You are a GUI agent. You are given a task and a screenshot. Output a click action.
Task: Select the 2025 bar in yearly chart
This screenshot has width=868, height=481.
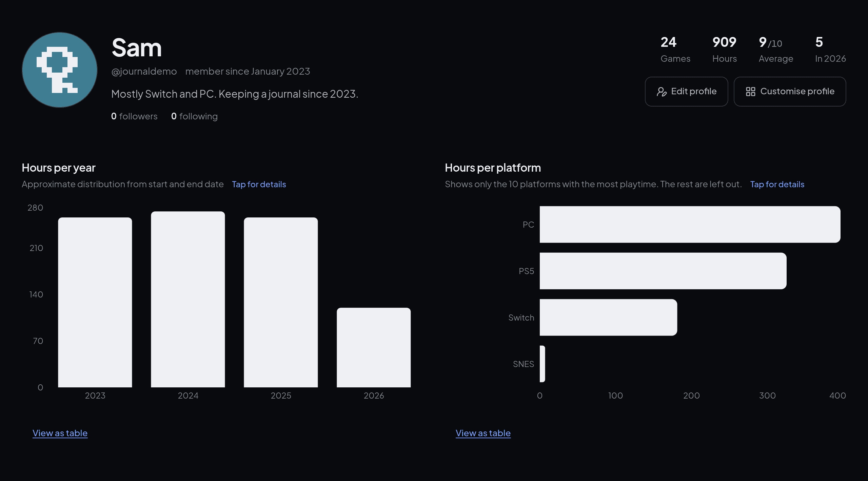[x=281, y=302]
